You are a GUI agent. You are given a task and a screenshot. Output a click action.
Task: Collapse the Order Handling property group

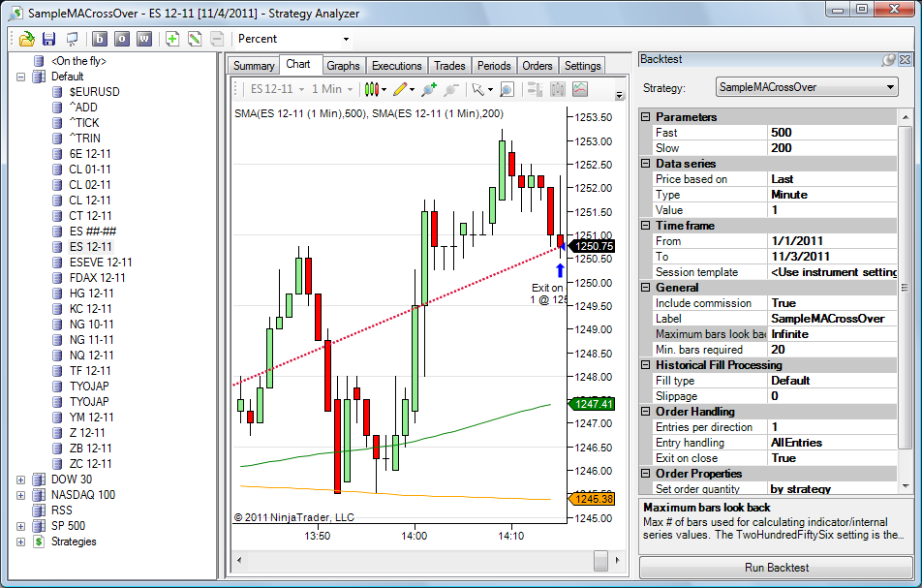tap(646, 412)
